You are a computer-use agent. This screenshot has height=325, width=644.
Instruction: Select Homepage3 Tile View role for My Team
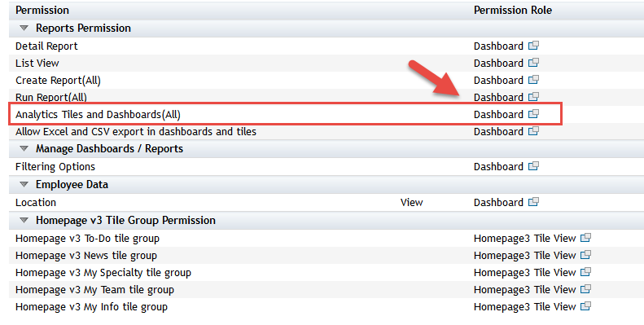[x=525, y=290]
